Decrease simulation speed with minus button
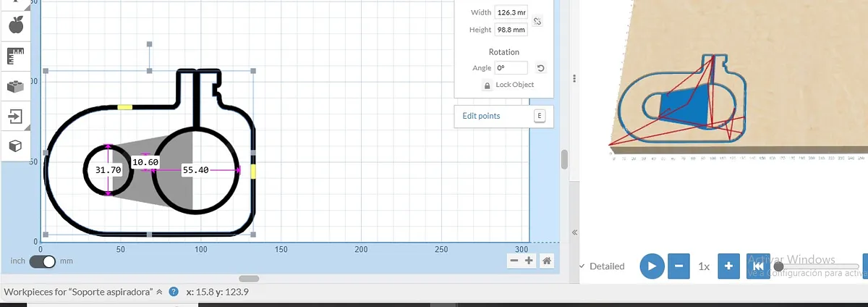Screen dimensions: 868x307 coord(678,266)
